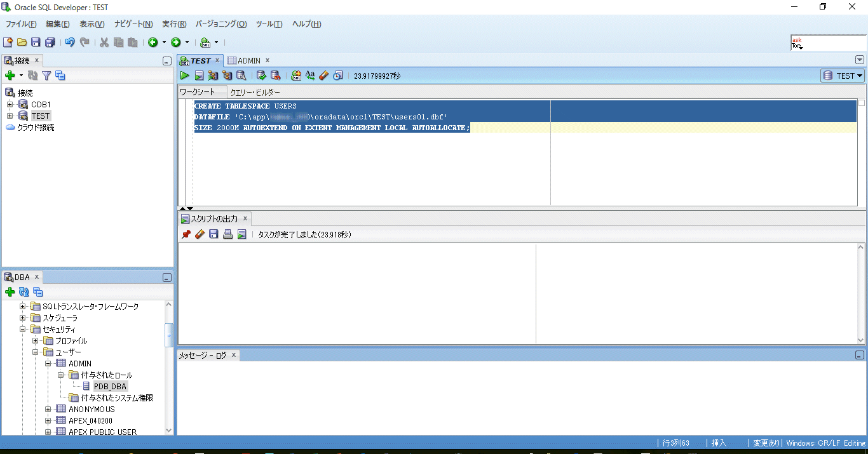Click the Clear eraser icon in worksheet toolbar
The width and height of the screenshot is (868, 454).
pyautogui.click(x=324, y=76)
